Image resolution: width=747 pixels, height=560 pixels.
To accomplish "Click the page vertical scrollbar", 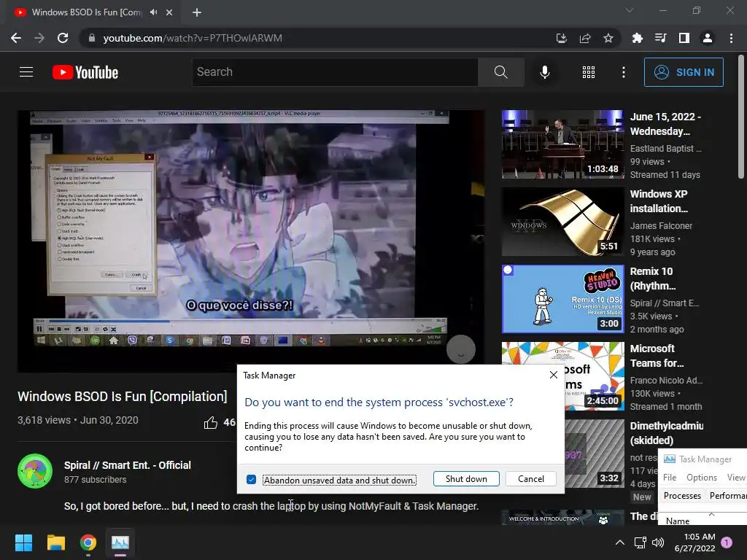I will tap(741, 117).
